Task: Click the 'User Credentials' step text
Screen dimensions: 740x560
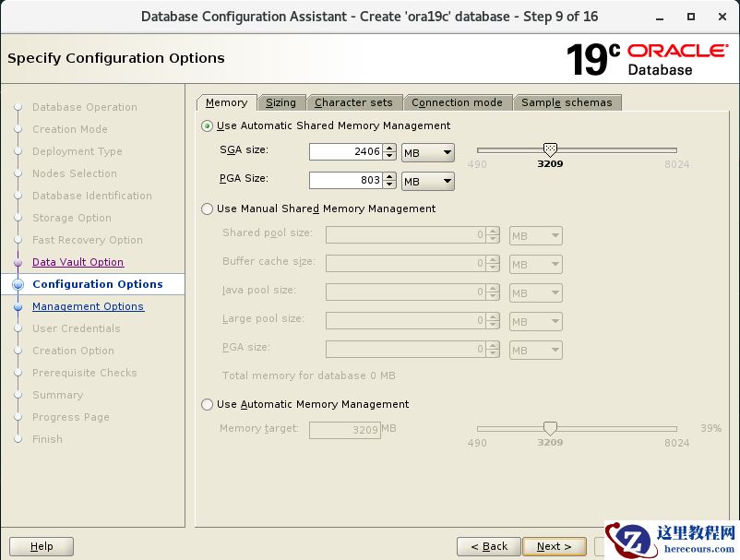Action: 76,328
